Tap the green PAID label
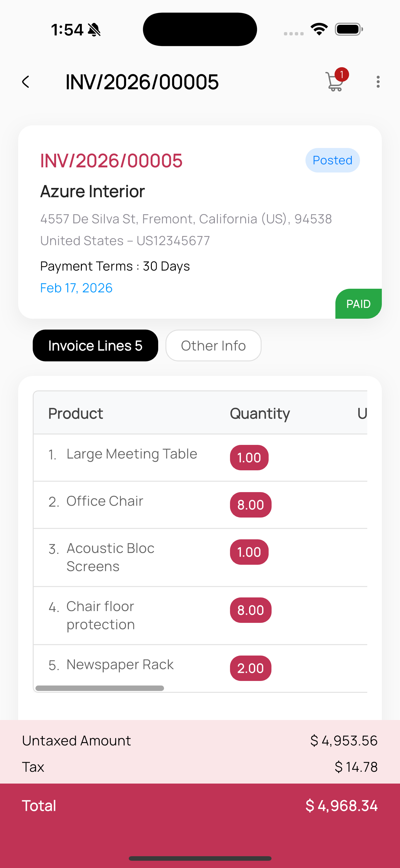400x868 pixels. click(x=358, y=304)
